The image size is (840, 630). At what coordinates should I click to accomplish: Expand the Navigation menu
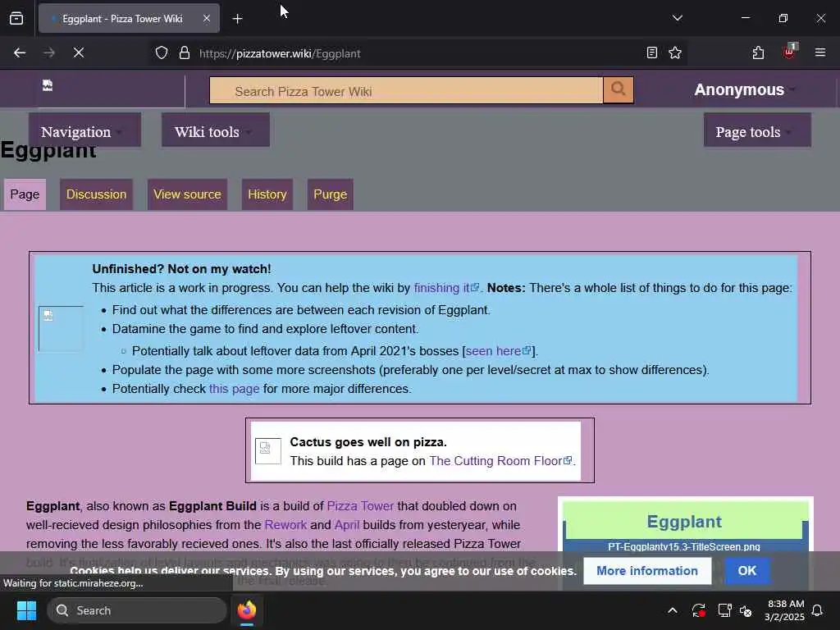point(84,130)
